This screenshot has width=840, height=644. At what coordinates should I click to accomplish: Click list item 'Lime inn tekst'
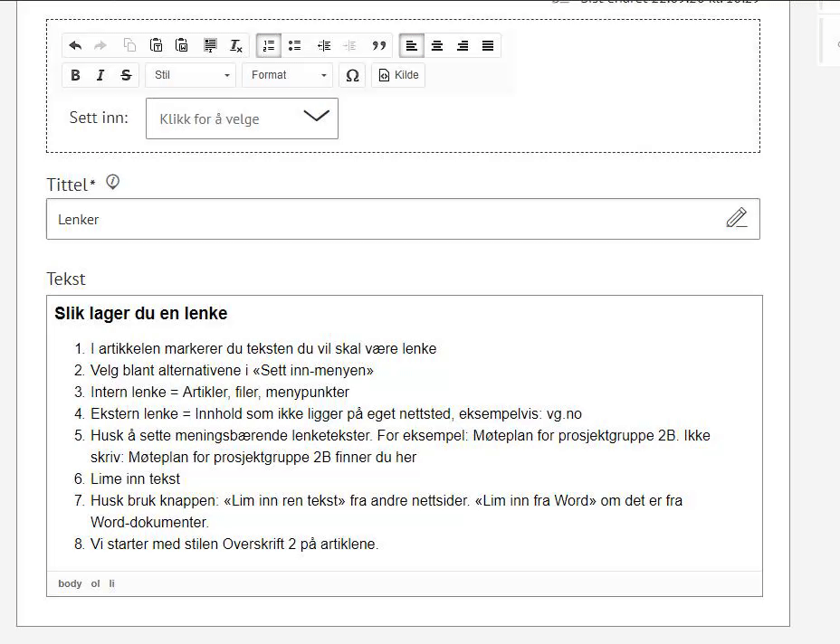(x=135, y=478)
